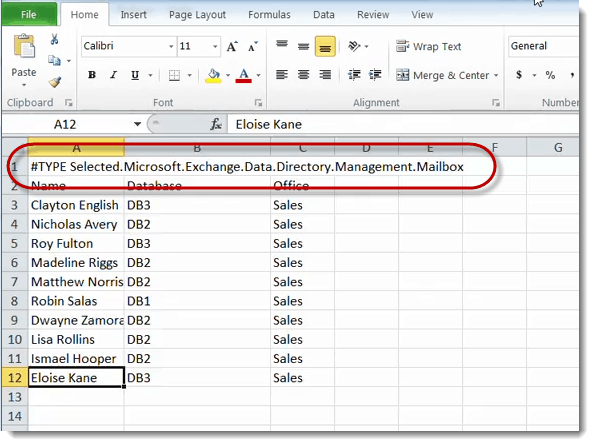Screen dimensions: 594x446
Task: Open the Merge & Center dropdown arrow
Action: tap(496, 75)
